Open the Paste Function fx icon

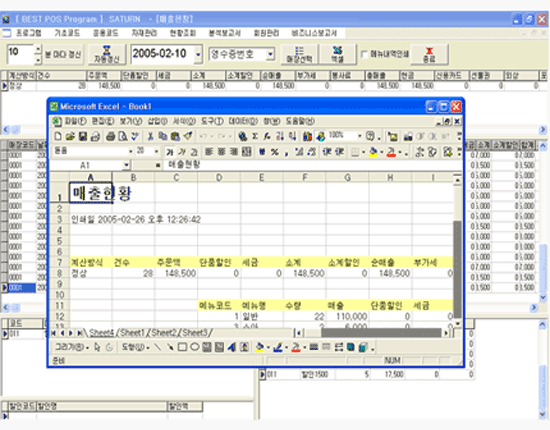pos(267,136)
